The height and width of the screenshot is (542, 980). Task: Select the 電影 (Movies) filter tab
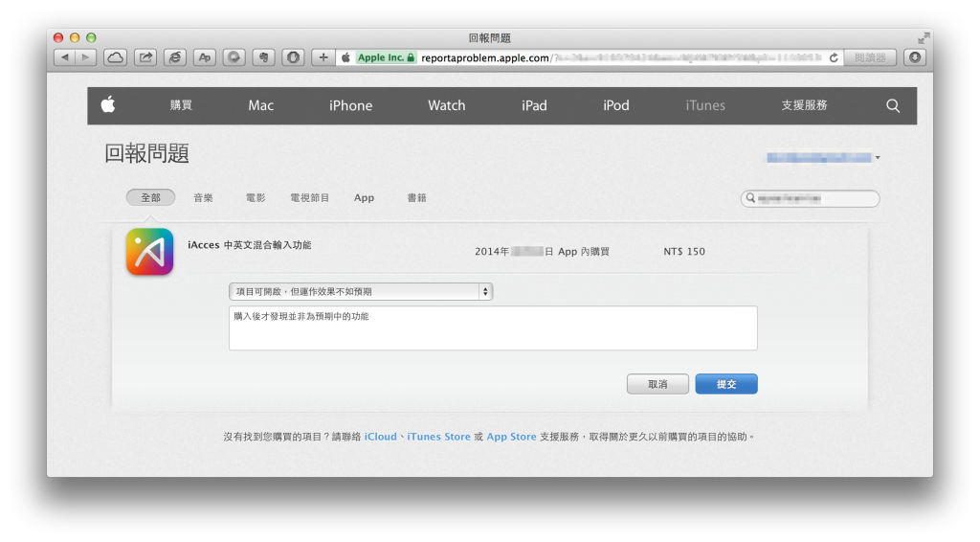(256, 197)
